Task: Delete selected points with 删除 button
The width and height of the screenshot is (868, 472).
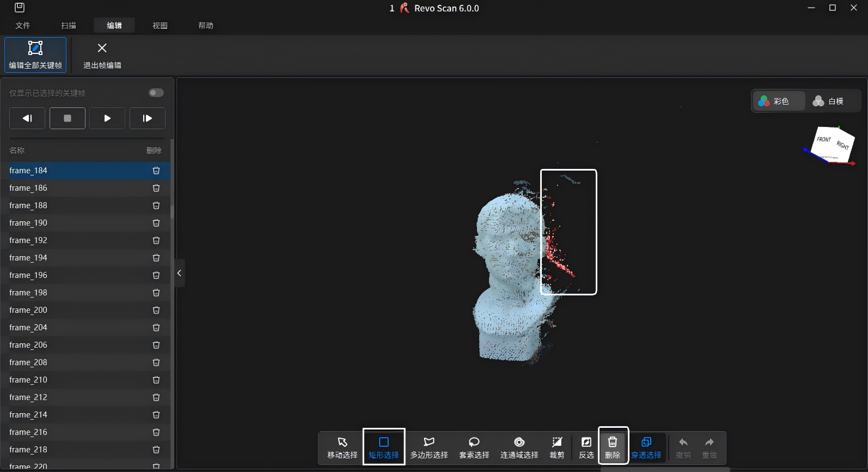Action: [613, 447]
